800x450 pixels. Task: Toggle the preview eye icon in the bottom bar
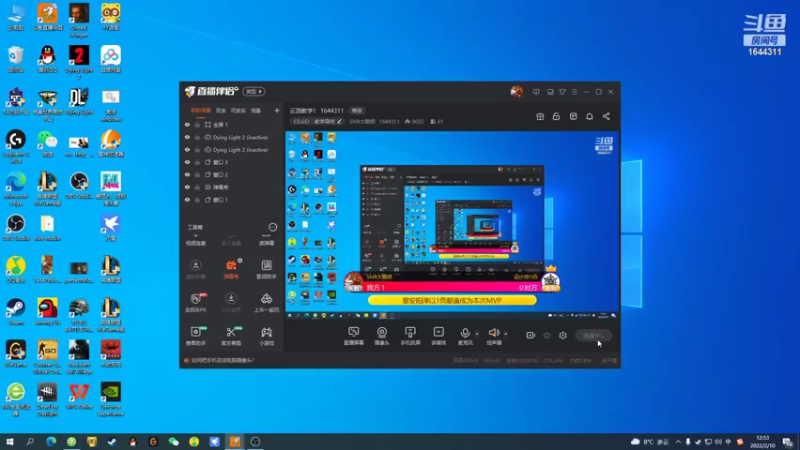546,335
